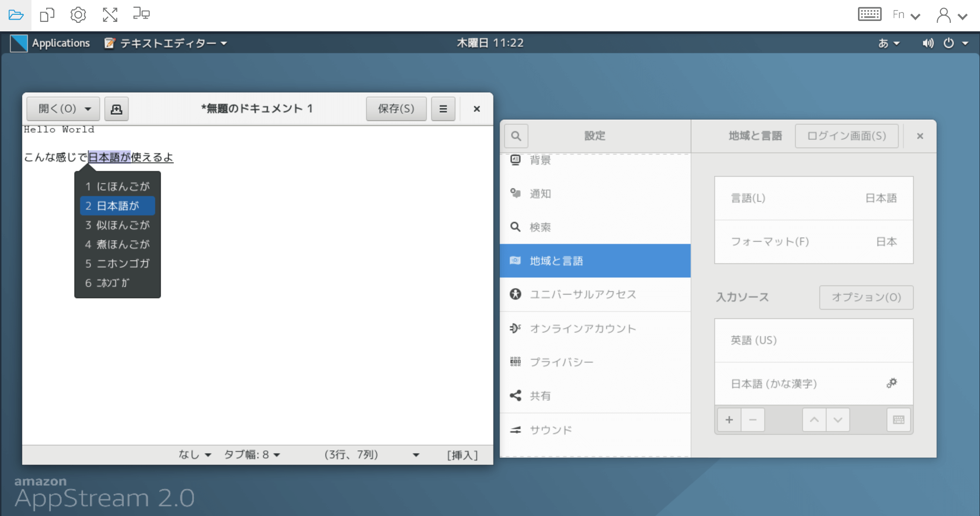This screenshot has height=516, width=980.
Task: Save the document with 保存(S)
Action: click(396, 109)
